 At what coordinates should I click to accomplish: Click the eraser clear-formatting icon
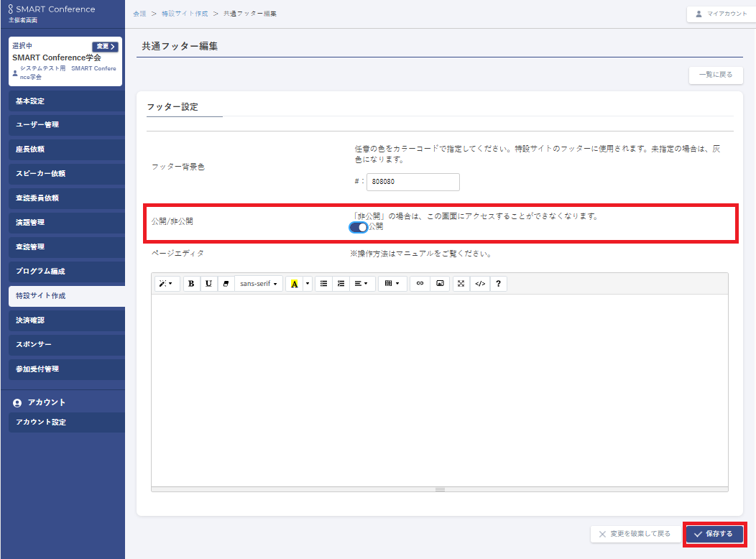(226, 284)
